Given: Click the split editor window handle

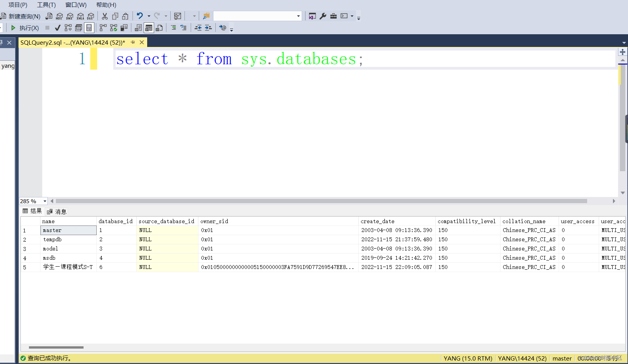Looking at the screenshot, I should (623, 52).
